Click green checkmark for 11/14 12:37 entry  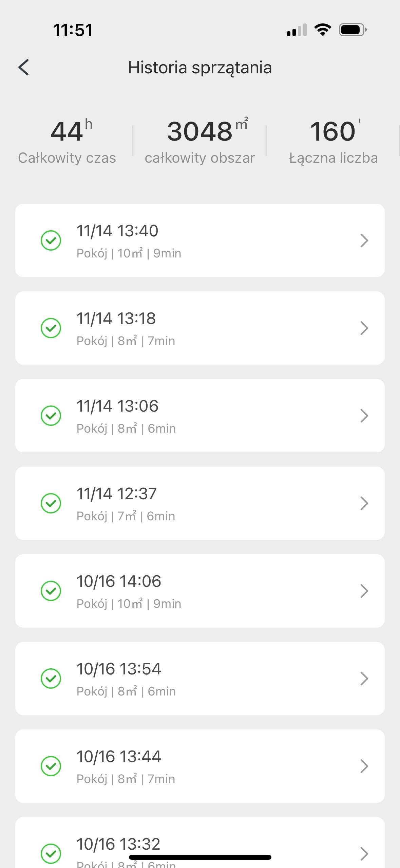(51, 503)
